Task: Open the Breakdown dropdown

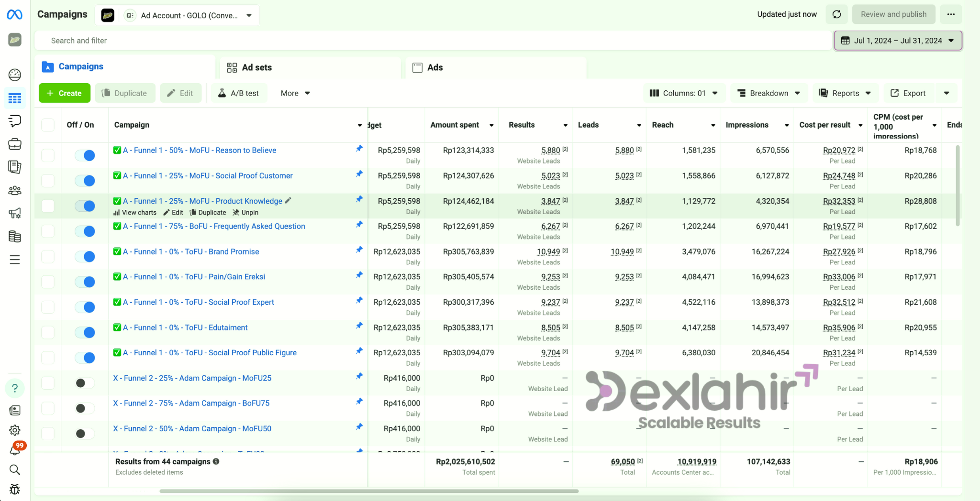Action: (768, 93)
